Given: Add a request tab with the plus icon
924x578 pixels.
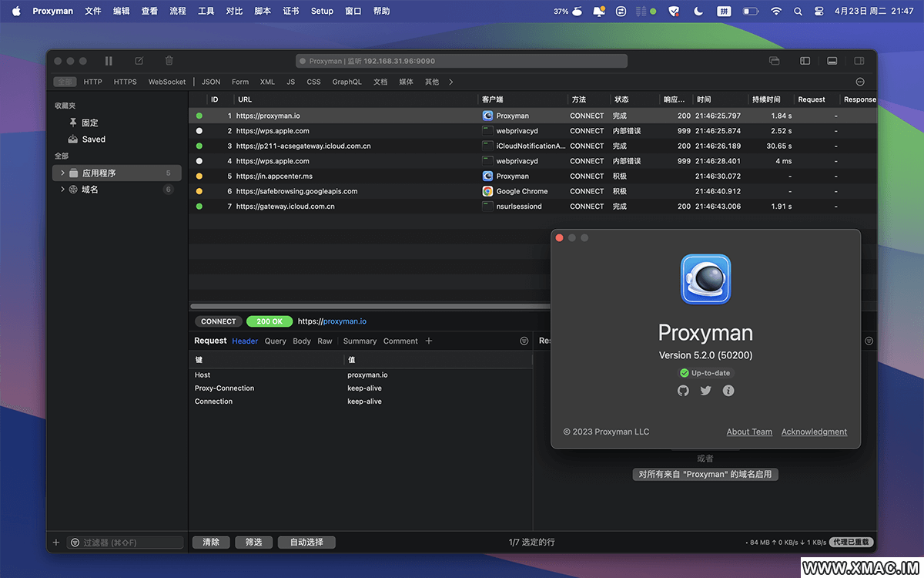Looking at the screenshot, I should tap(429, 341).
